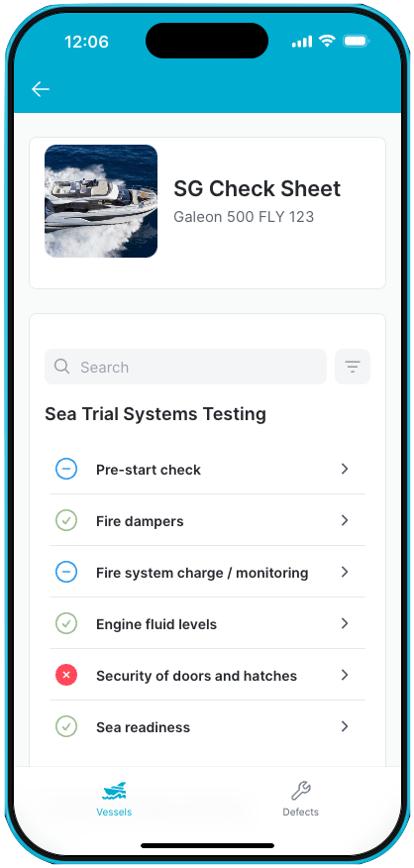Viewport: 414px width, 868px height.
Task: Open the Fire dampers item
Action: click(x=207, y=520)
